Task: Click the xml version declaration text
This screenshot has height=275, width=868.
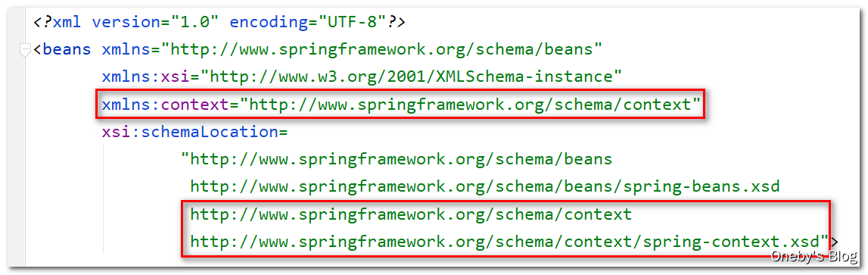Action: coord(219,23)
